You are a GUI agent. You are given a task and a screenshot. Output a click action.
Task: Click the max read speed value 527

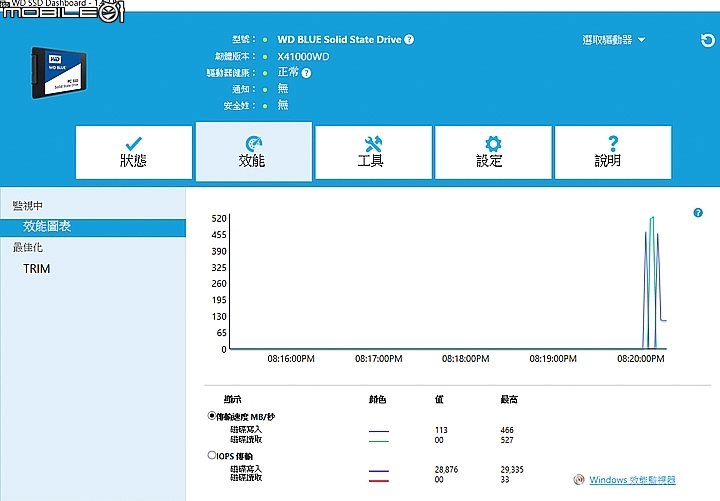click(x=507, y=440)
